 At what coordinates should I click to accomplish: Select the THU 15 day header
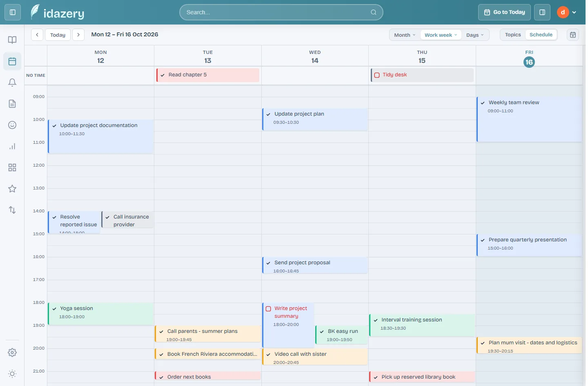pos(422,56)
